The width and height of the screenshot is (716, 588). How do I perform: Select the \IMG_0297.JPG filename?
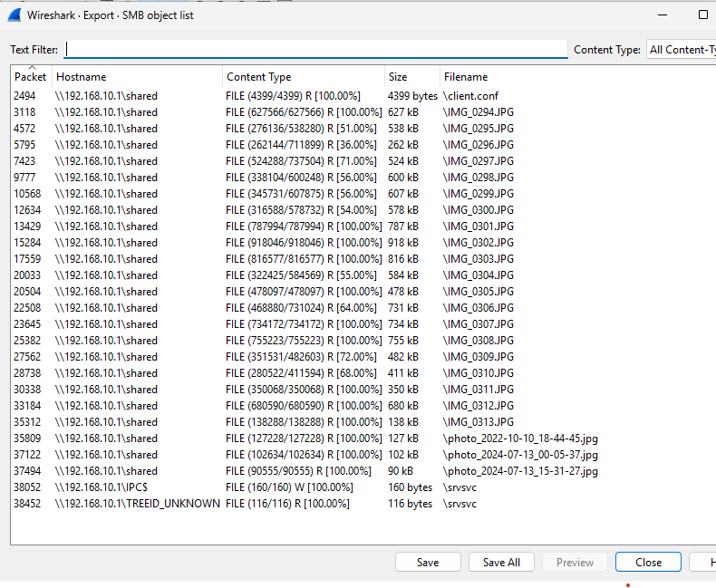click(x=479, y=161)
